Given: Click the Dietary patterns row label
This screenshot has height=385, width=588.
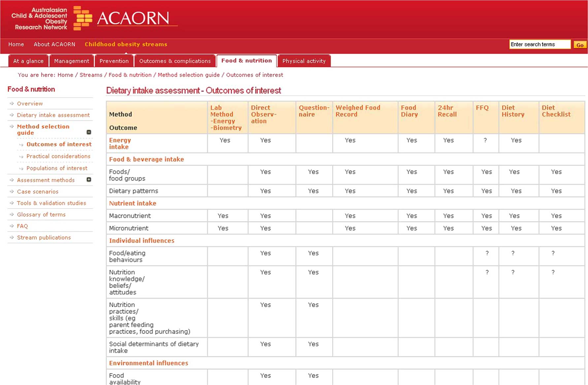Looking at the screenshot, I should 134,191.
